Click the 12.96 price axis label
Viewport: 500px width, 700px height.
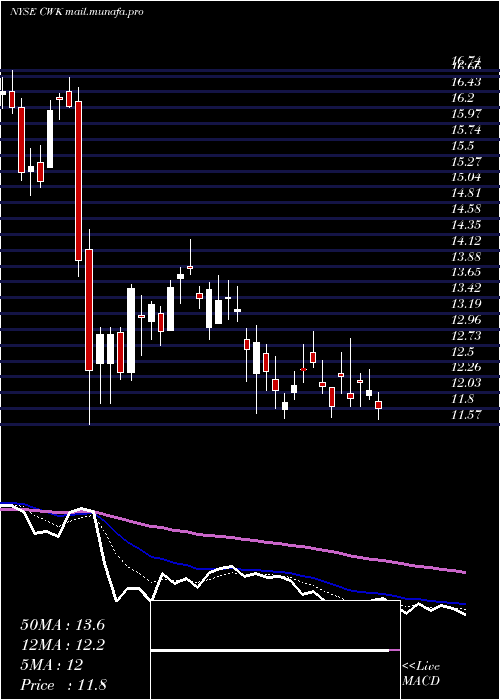pos(466,320)
